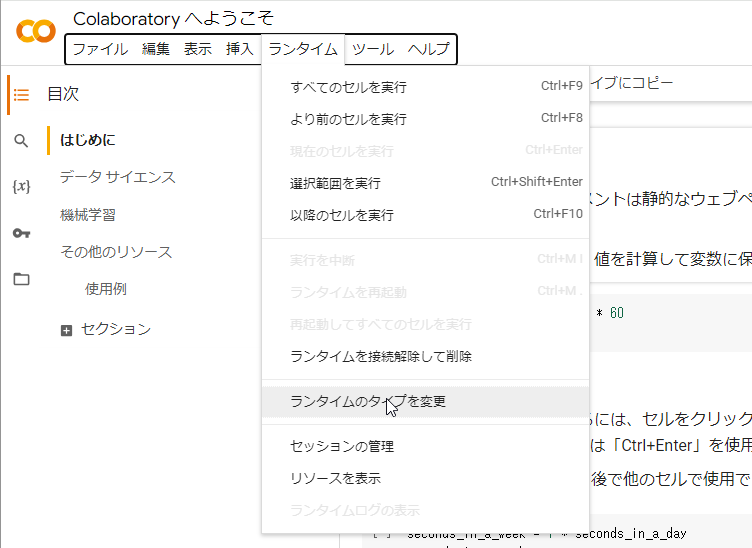Go to データ サイエンス in table of contents
752x548 pixels.
point(117,177)
